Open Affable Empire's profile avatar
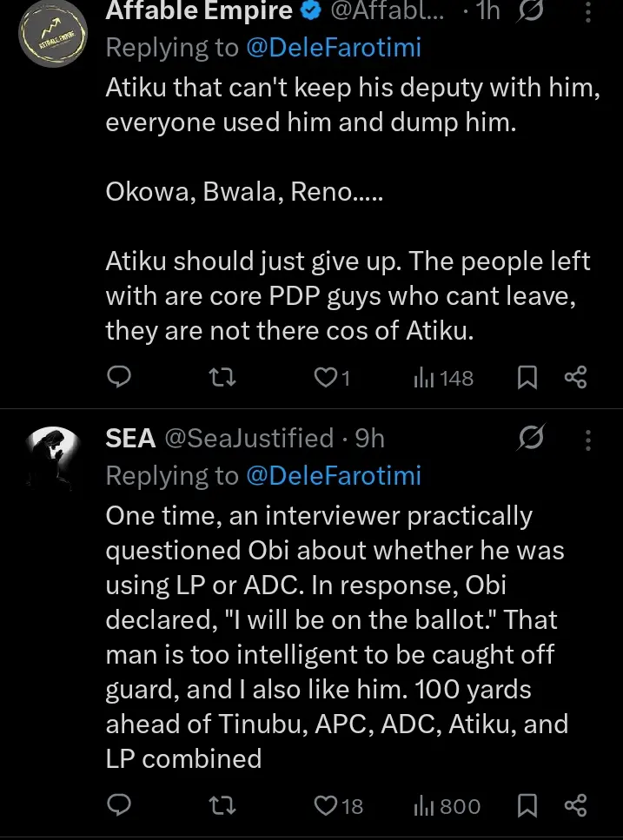The width and height of the screenshot is (623, 840). (54, 33)
